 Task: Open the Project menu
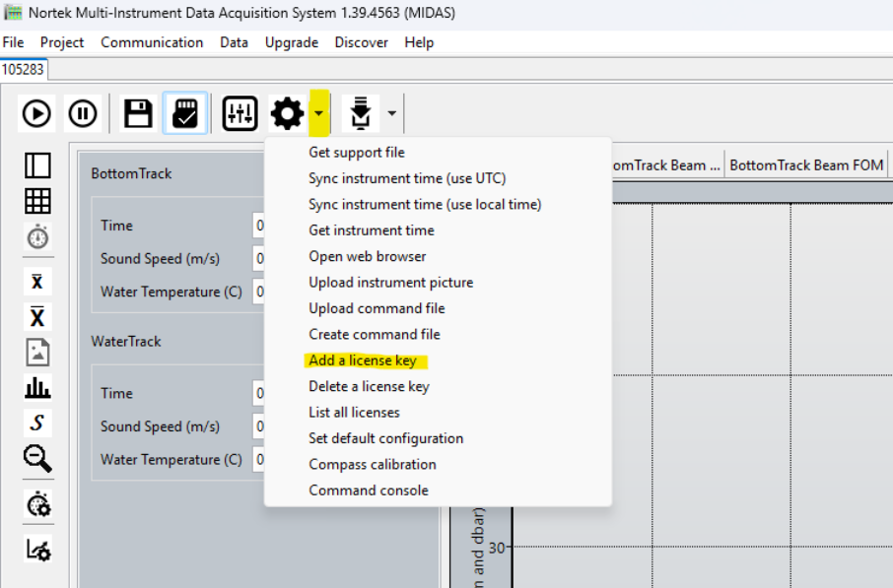click(61, 42)
